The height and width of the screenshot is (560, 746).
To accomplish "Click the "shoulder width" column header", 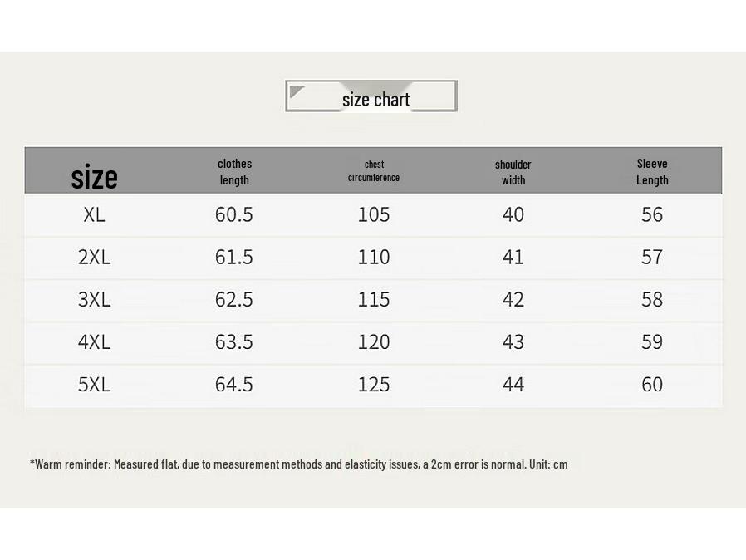I will [x=513, y=172].
